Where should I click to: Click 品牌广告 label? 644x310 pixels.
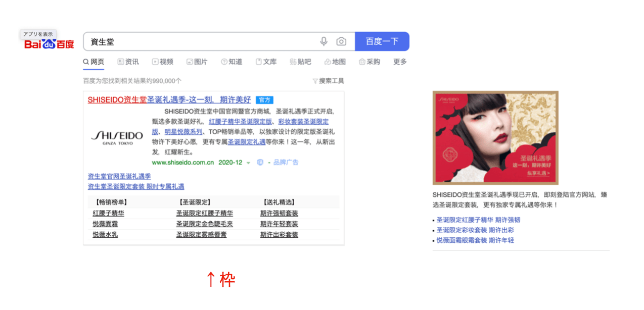286,163
